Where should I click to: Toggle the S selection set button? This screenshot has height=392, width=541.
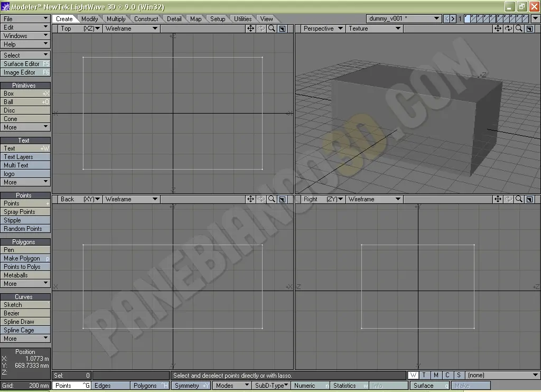coord(459,375)
